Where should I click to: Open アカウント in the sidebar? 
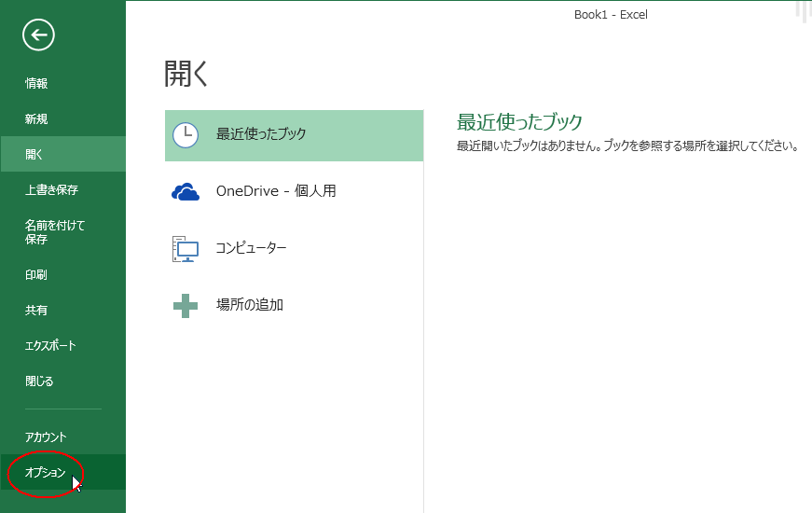63,437
